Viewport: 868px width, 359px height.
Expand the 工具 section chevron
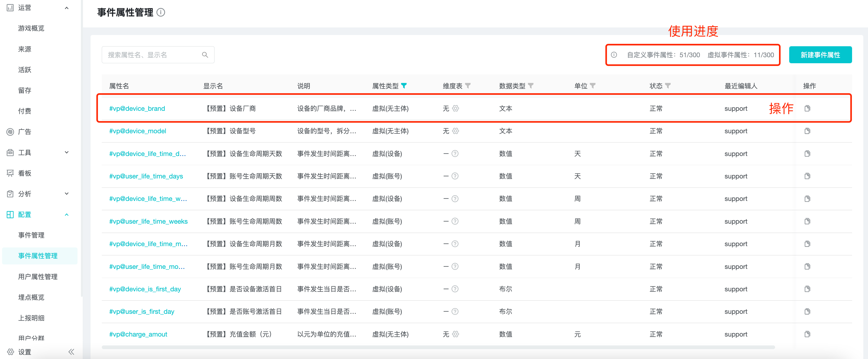[67, 152]
